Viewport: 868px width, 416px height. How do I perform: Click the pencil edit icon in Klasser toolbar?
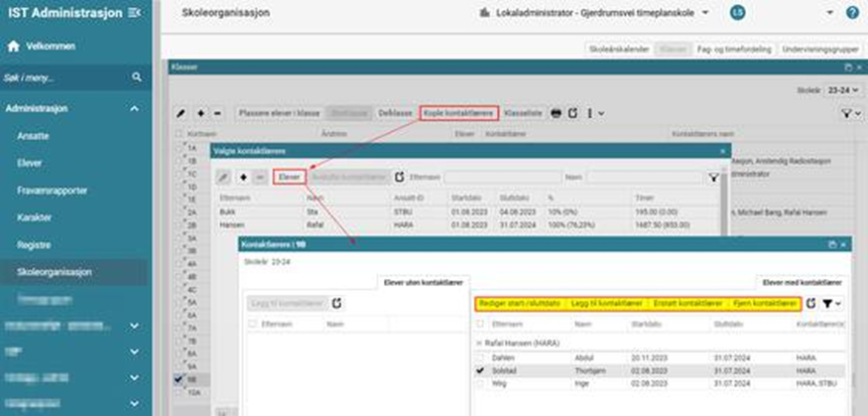[x=181, y=113]
